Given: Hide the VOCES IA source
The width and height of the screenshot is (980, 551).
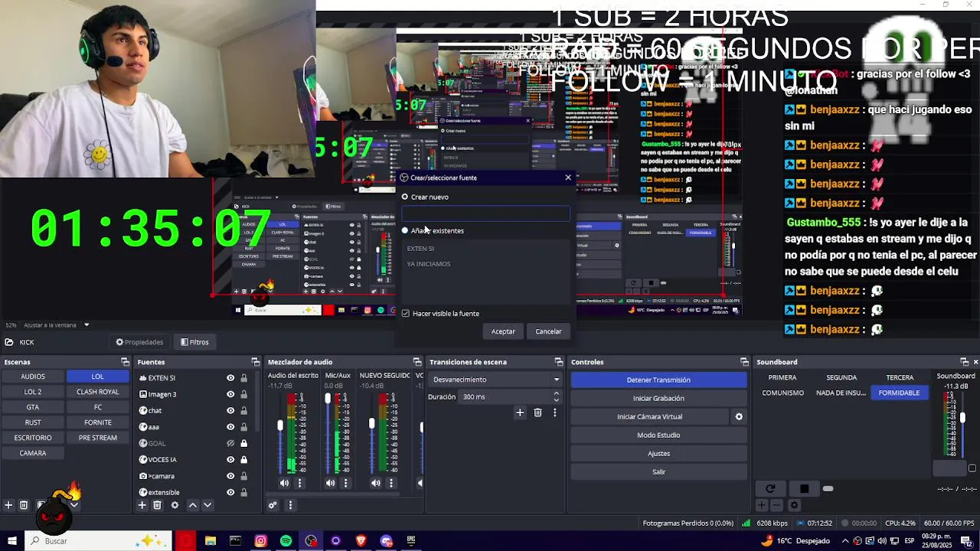Looking at the screenshot, I should point(230,460).
